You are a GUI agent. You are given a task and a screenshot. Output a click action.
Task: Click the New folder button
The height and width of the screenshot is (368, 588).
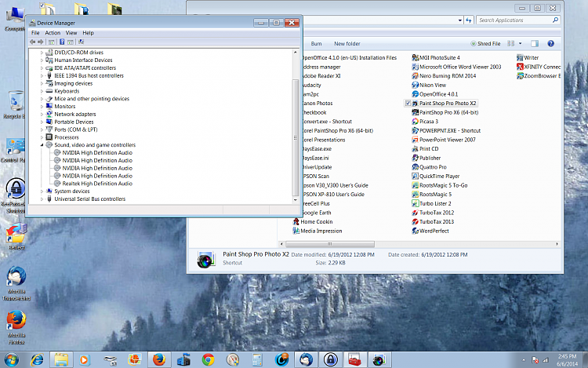click(x=347, y=43)
